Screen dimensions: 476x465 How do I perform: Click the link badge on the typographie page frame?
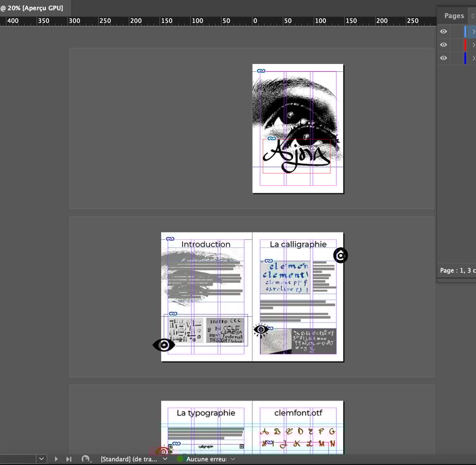177,443
